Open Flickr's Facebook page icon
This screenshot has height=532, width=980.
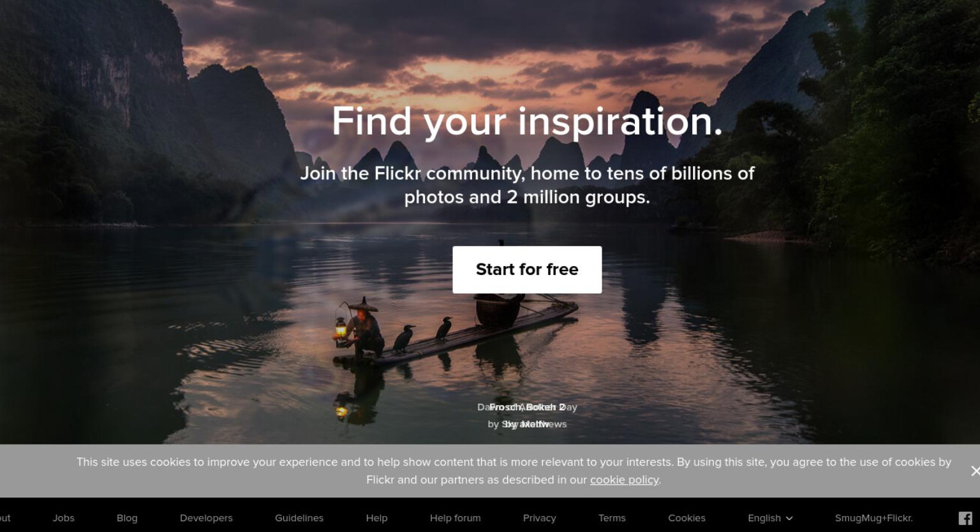(x=965, y=518)
